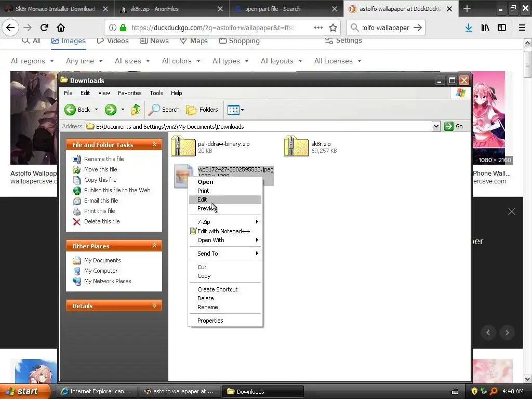Viewport: 532px width, 399px height.
Task: Open All sizes filter dropdown
Action: [132, 61]
